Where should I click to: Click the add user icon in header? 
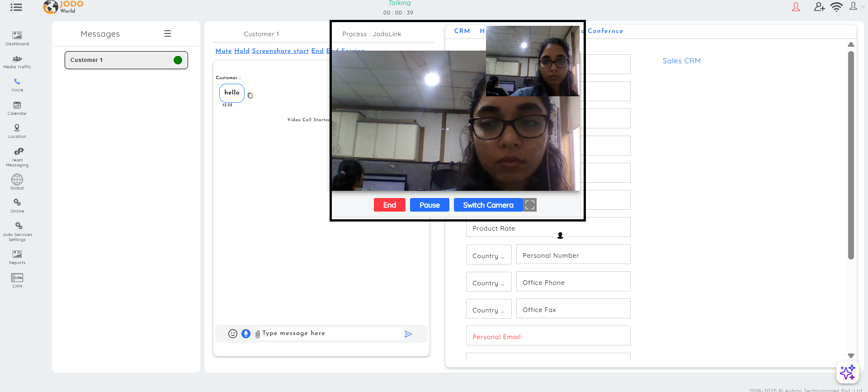tap(819, 7)
